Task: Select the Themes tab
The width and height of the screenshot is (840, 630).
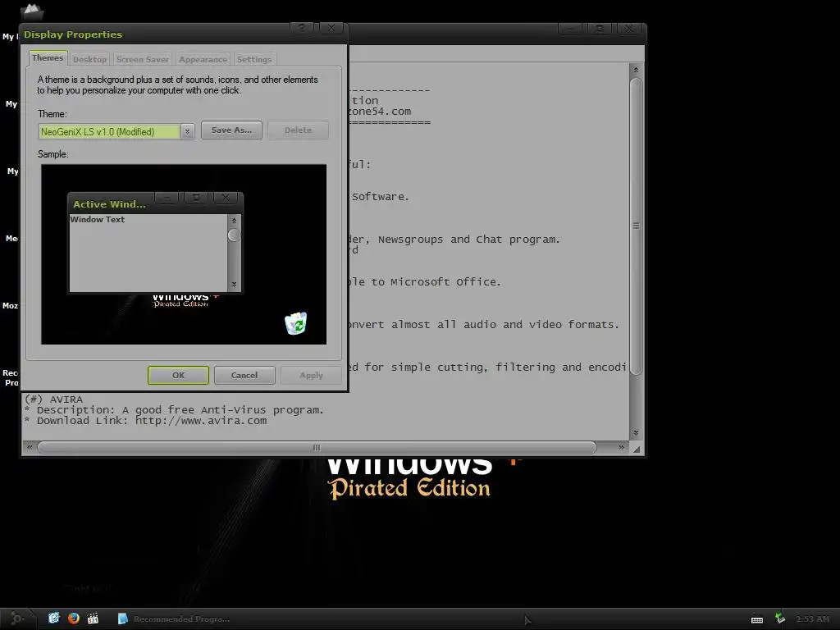Action: click(x=48, y=58)
